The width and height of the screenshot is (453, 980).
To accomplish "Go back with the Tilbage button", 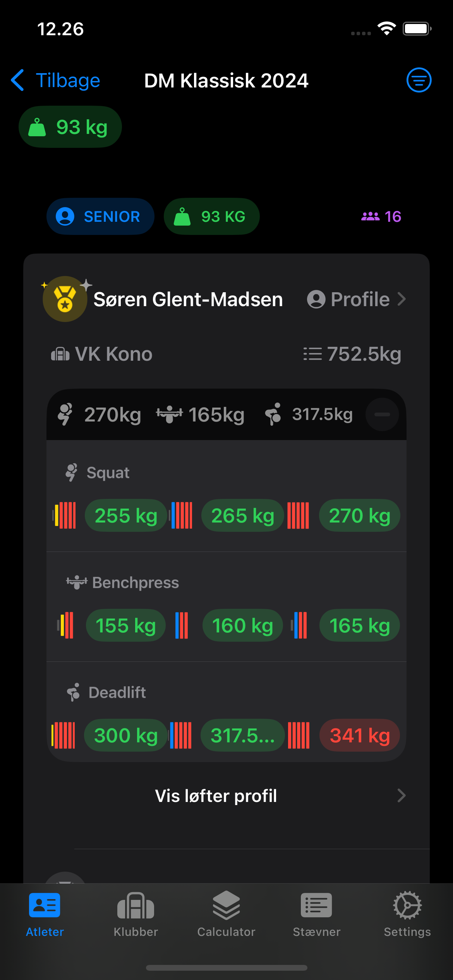I will [x=55, y=81].
